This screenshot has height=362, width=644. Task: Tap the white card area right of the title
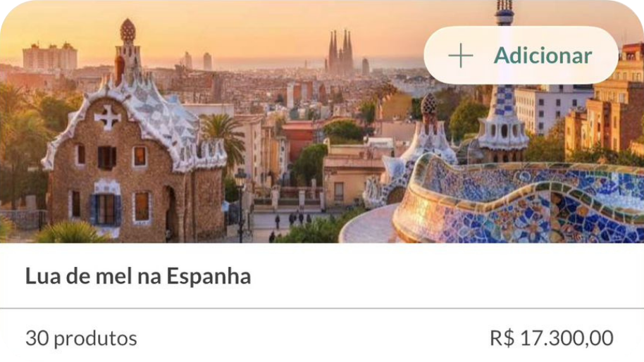(447, 276)
